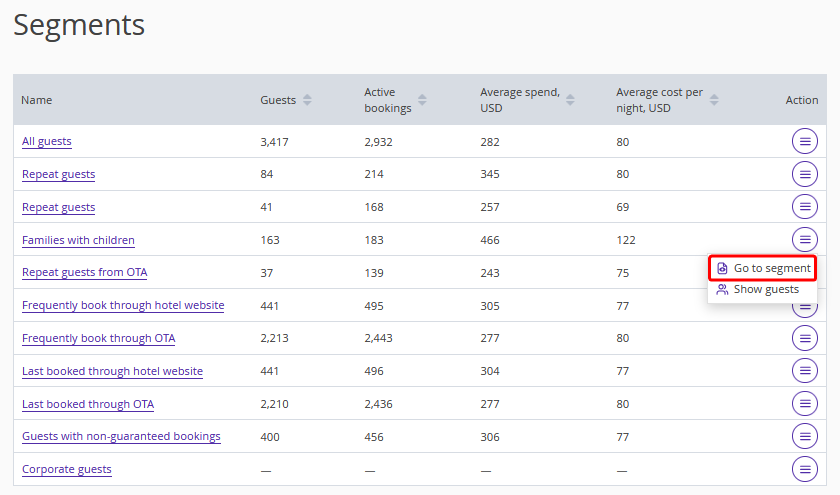
Task: Open the Repeat guests from OTA link
Action: click(85, 272)
